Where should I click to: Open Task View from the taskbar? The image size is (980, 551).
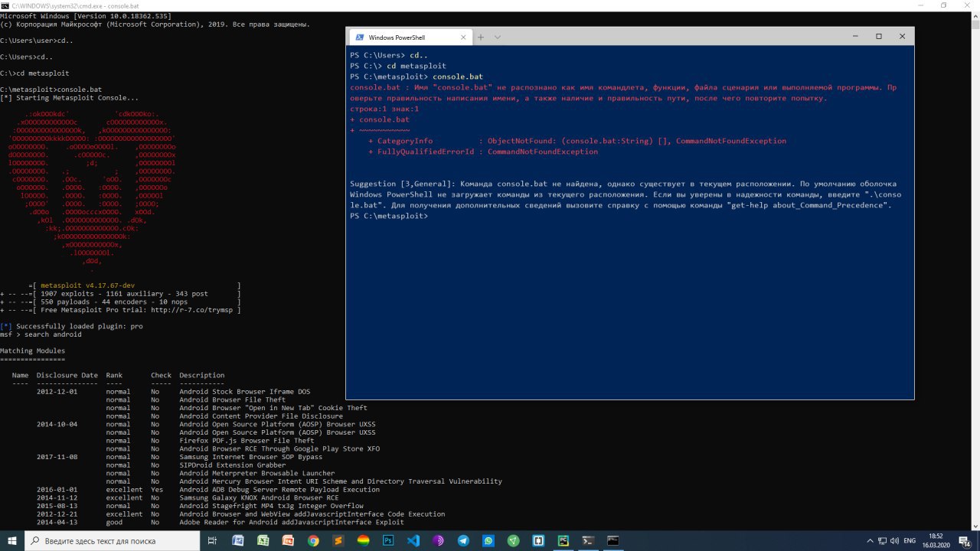(x=213, y=540)
